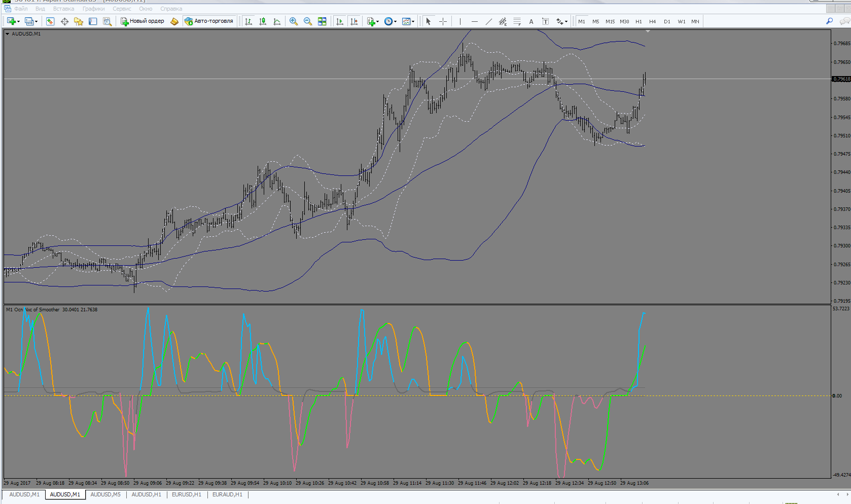Select the Text tool marked A
Image resolution: width=851 pixels, height=504 pixels.
click(531, 21)
